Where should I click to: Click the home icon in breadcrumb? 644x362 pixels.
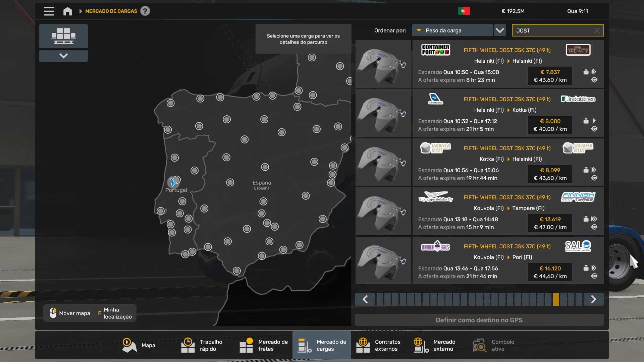click(67, 11)
